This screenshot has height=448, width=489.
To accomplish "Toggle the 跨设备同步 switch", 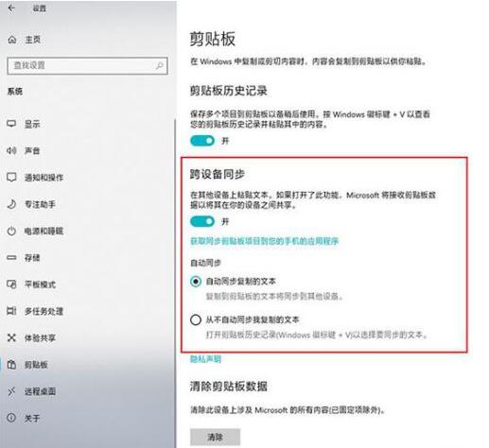I will tap(202, 221).
